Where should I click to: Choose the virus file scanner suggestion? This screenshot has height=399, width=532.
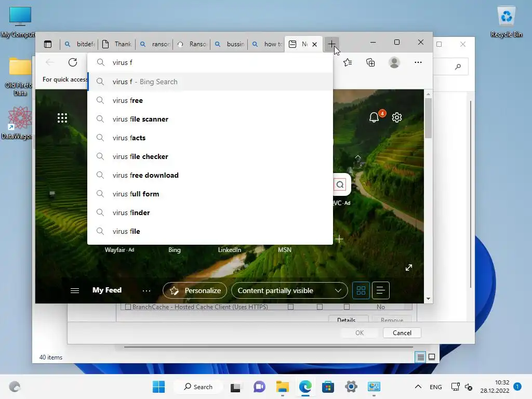pos(210,119)
